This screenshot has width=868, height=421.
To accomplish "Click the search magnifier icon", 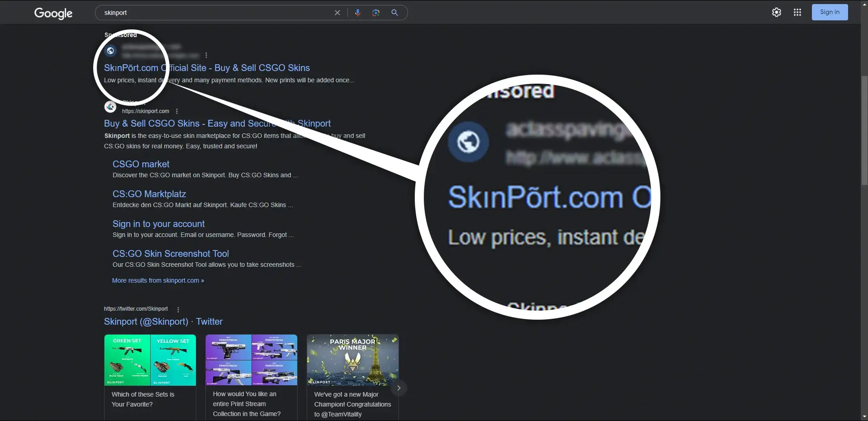I will tap(394, 13).
